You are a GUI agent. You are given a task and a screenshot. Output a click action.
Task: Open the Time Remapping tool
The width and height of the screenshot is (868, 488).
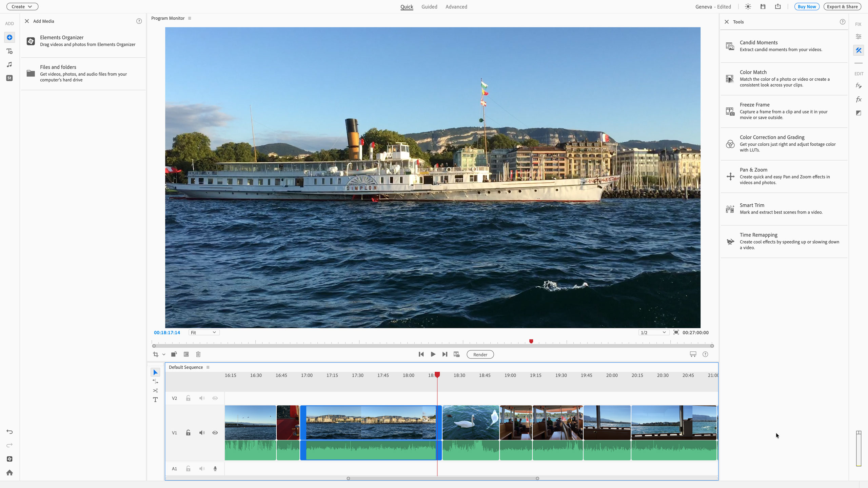[784, 241]
